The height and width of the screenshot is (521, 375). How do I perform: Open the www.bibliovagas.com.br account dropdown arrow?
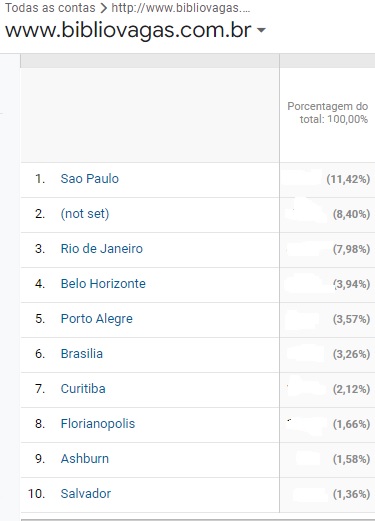point(261,31)
